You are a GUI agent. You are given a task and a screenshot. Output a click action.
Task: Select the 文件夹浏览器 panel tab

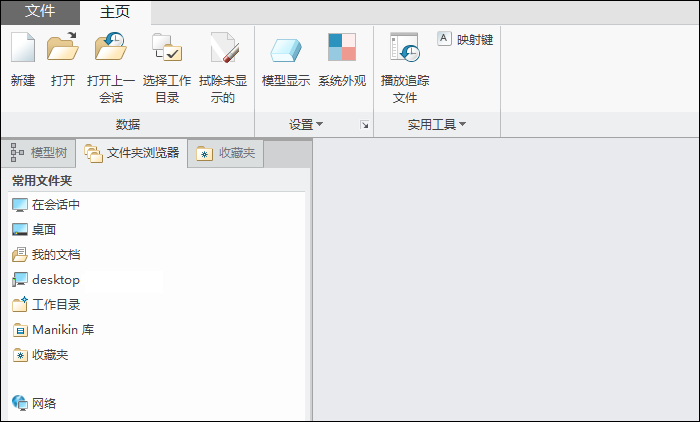pyautogui.click(x=132, y=153)
